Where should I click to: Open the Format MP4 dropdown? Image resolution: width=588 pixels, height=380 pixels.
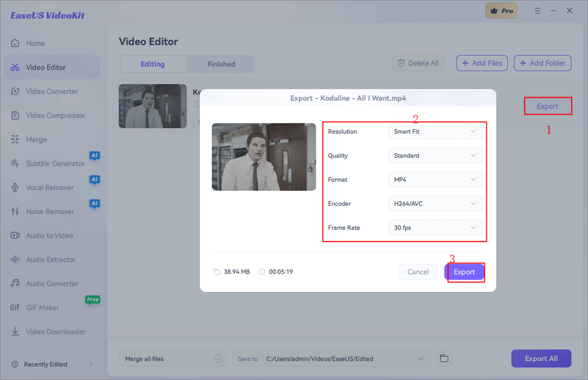[436, 180]
